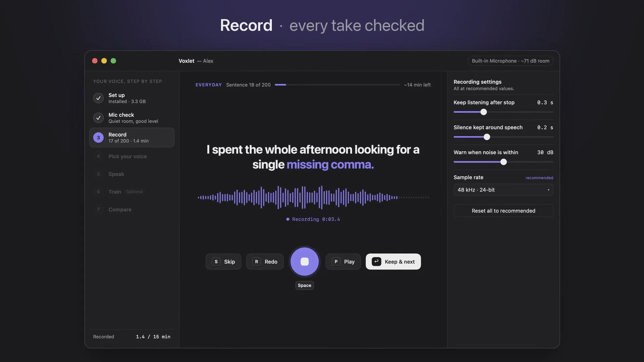Click the Silence kept around speech slider handle
The width and height of the screenshot is (644, 362).
click(x=487, y=137)
